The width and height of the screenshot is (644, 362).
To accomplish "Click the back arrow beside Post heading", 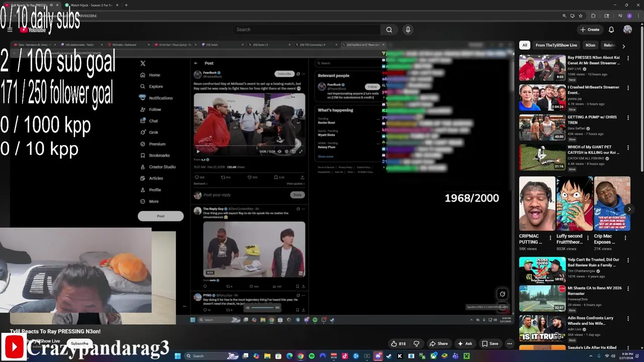I will (196, 63).
